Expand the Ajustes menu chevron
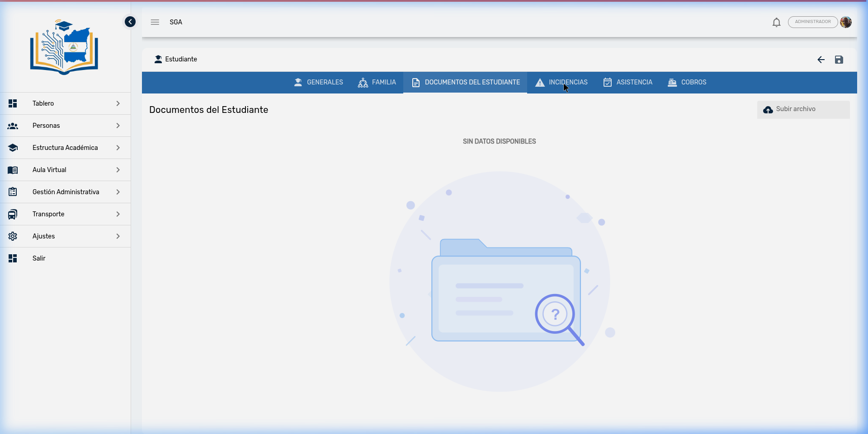Image resolution: width=868 pixels, height=434 pixels. point(118,236)
